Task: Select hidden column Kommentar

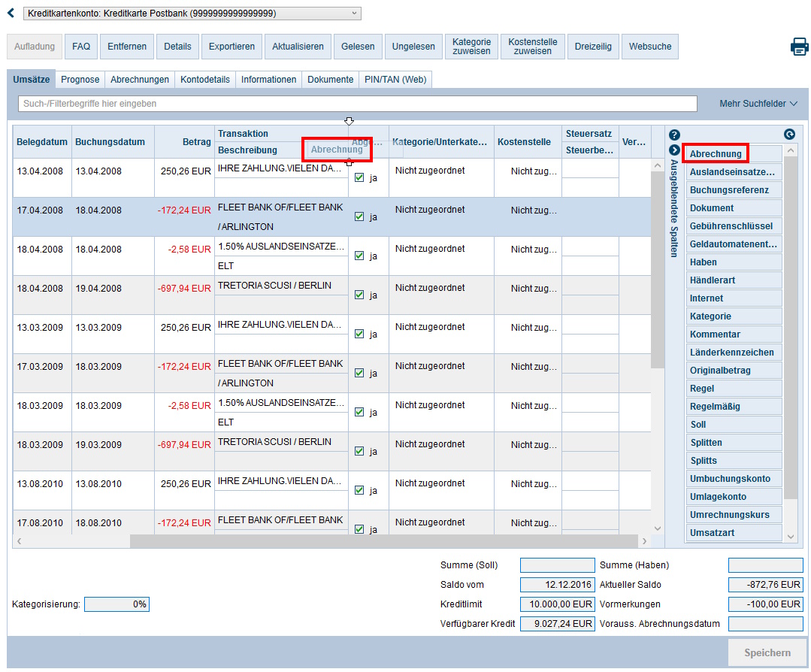Action: point(734,334)
